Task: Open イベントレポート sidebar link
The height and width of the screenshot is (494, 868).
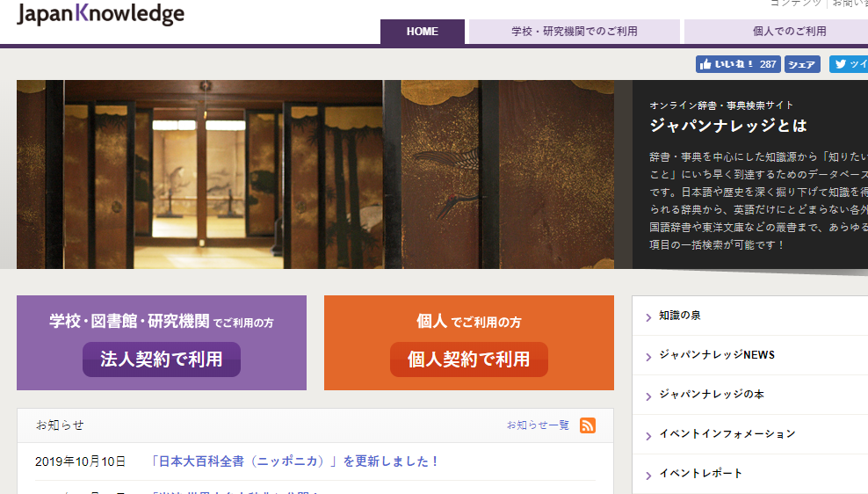Action: (x=700, y=474)
